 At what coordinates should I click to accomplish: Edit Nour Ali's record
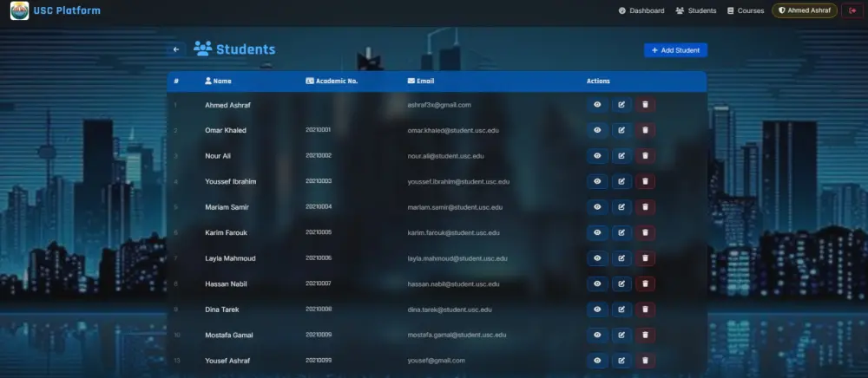tap(621, 156)
